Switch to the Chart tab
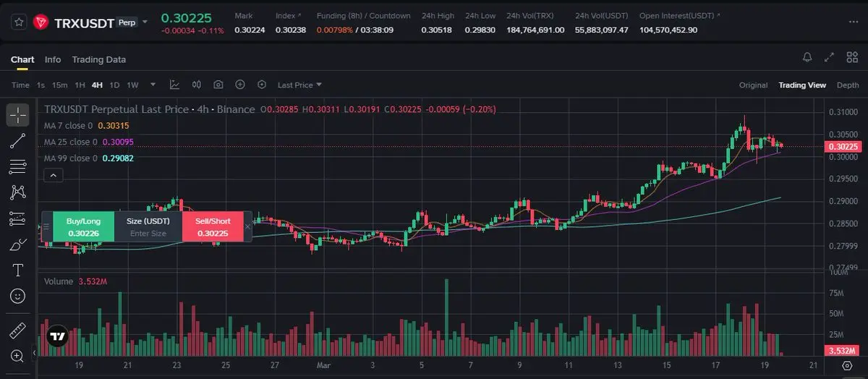Screen dimensions: 868x379 coord(22,59)
